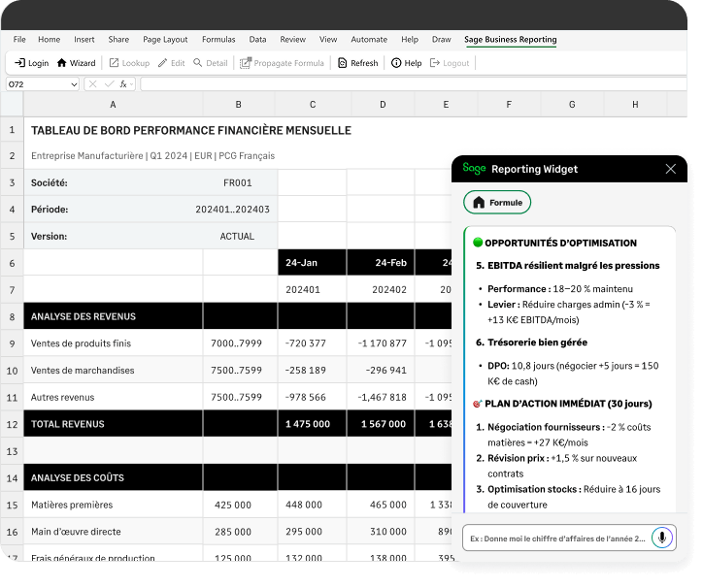The height and width of the screenshot is (588, 703).
Task: Expand the Name Box dropdown arrow
Action: click(x=74, y=84)
